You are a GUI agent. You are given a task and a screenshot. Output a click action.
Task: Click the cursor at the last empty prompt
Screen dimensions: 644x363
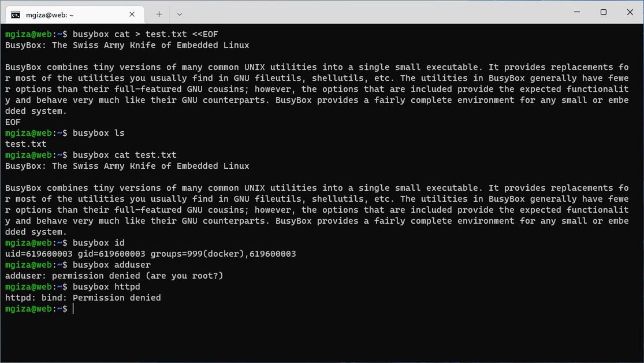point(73,309)
